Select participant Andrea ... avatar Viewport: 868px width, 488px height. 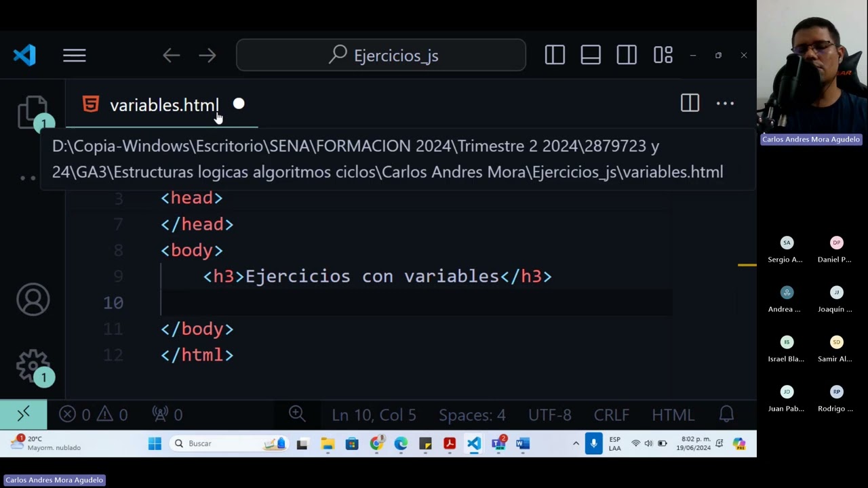787,292
